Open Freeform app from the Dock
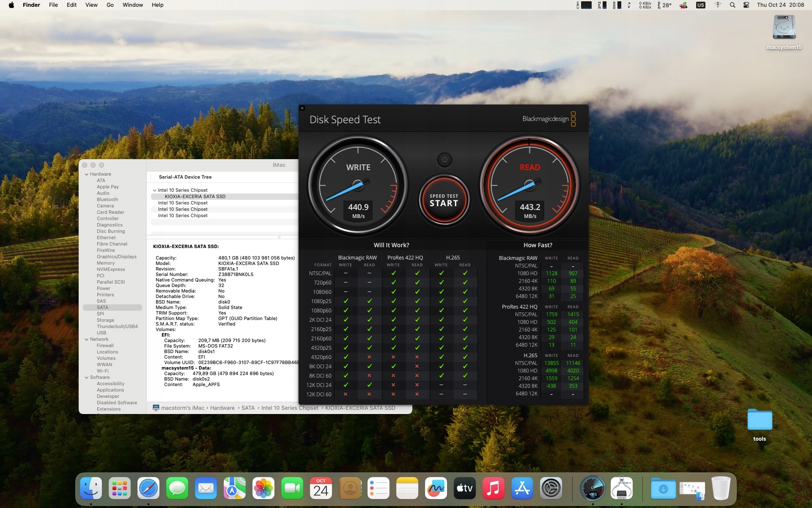Viewport: 812px width, 508px height. tap(436, 489)
